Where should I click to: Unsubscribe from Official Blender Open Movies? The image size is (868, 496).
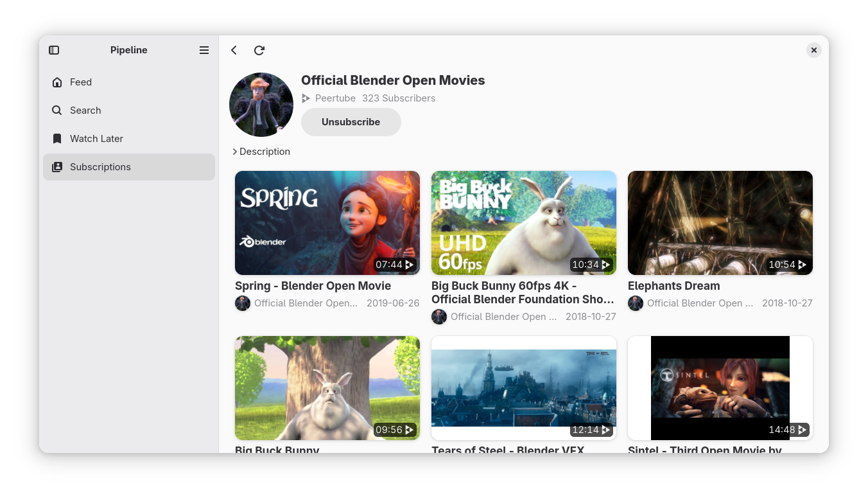pyautogui.click(x=351, y=122)
